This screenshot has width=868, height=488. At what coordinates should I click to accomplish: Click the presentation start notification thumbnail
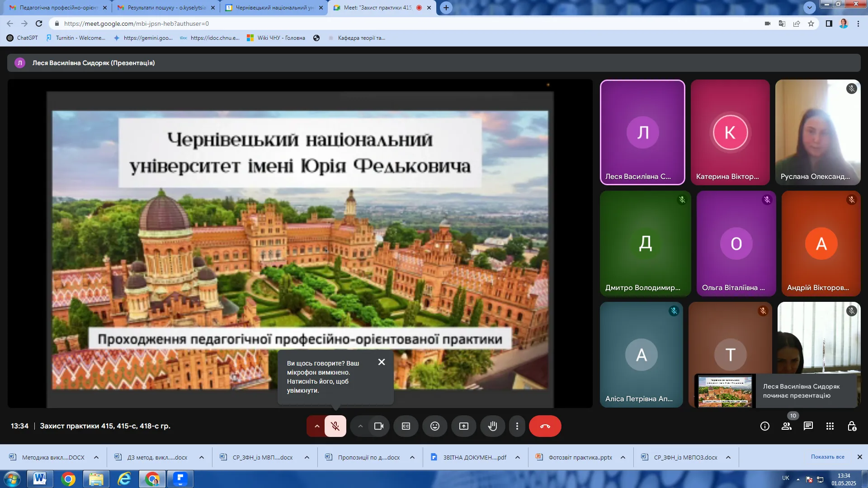725,391
